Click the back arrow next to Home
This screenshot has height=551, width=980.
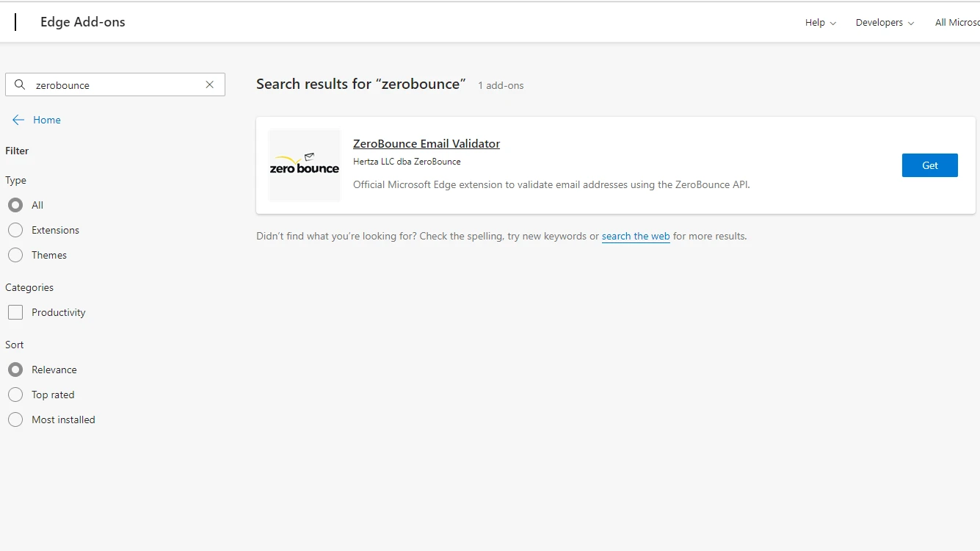point(18,120)
